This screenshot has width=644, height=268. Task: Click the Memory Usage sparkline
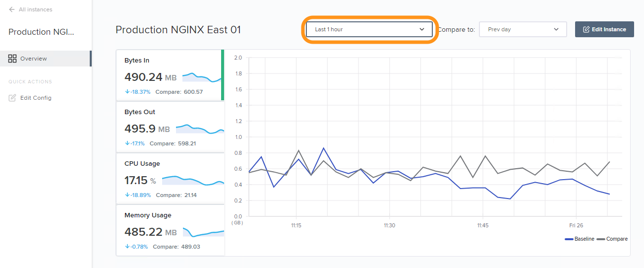[x=203, y=232]
